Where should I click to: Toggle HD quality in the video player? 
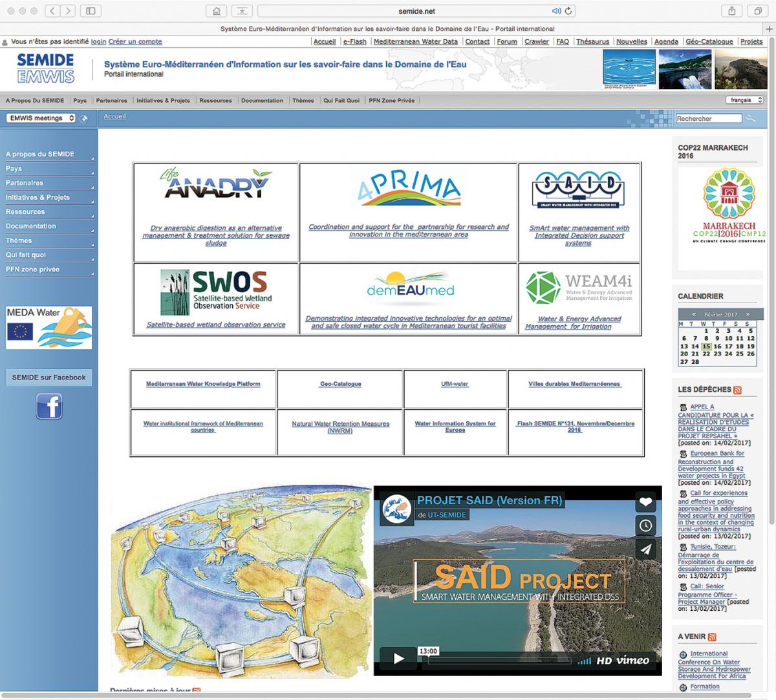pyautogui.click(x=604, y=661)
